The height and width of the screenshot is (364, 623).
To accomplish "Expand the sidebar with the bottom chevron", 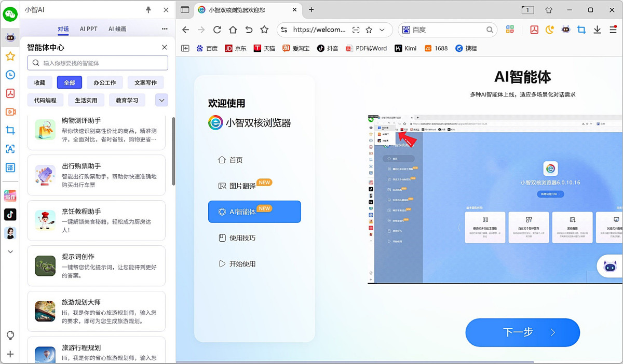I will [10, 251].
